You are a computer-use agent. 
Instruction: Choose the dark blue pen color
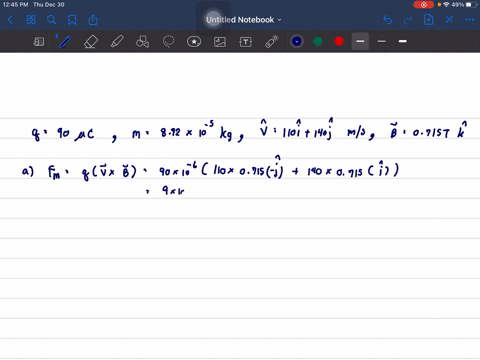297,41
